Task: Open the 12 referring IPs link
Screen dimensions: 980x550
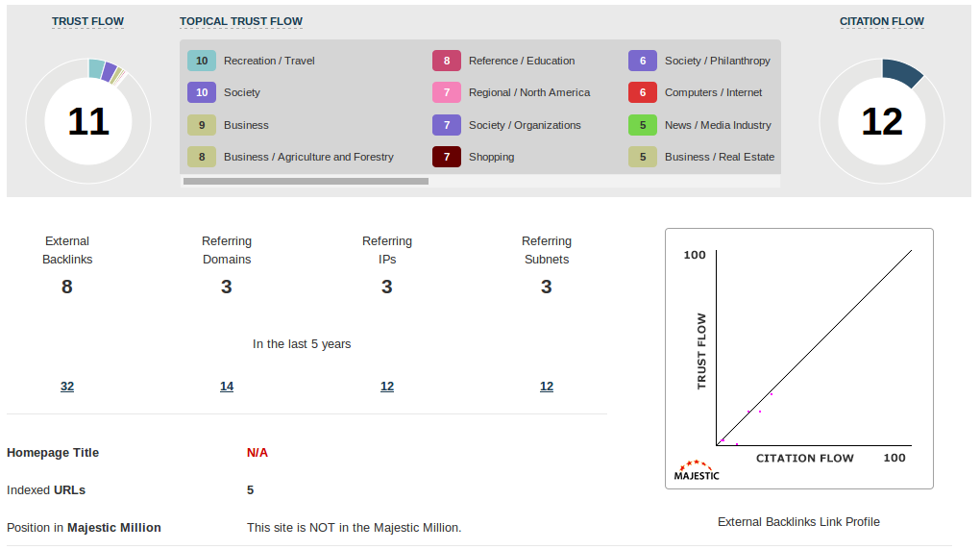Action: 387,387
